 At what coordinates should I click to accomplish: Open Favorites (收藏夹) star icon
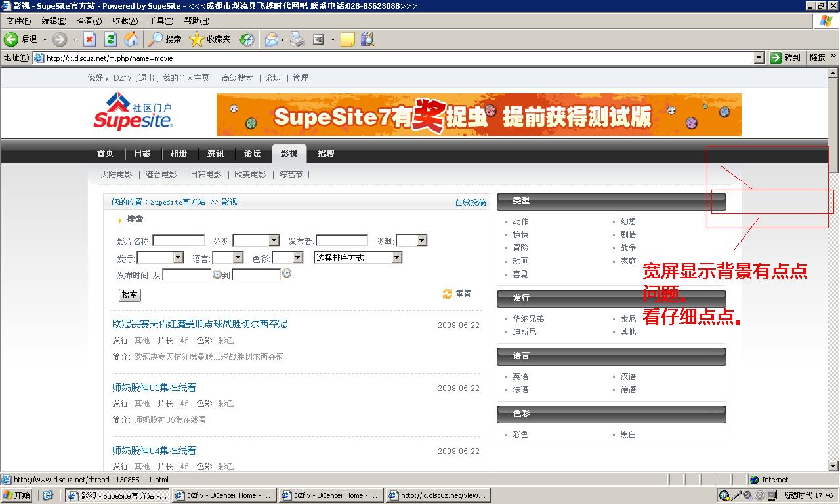[x=196, y=39]
